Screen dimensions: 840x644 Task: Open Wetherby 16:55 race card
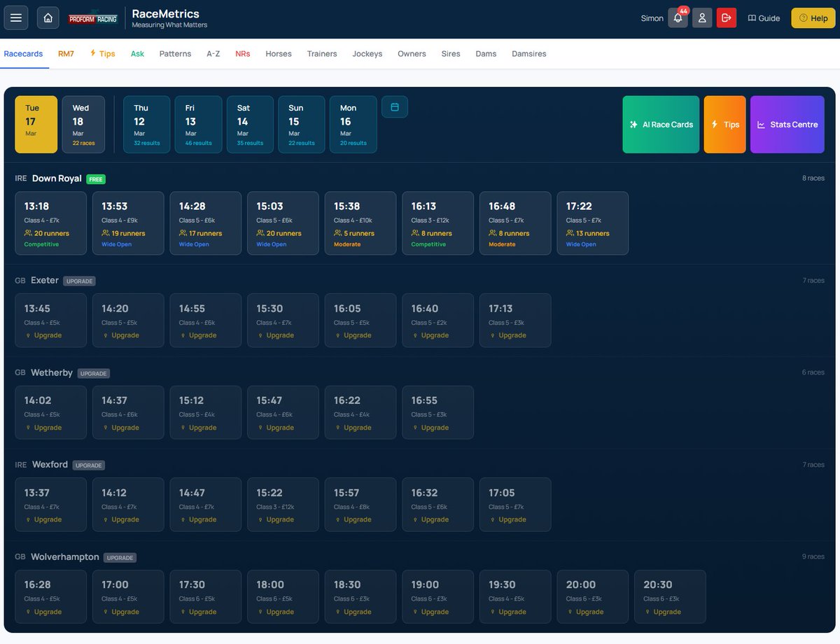[437, 413]
